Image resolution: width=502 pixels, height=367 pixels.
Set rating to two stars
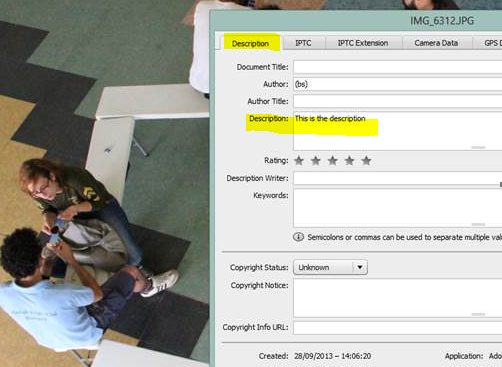(316, 161)
